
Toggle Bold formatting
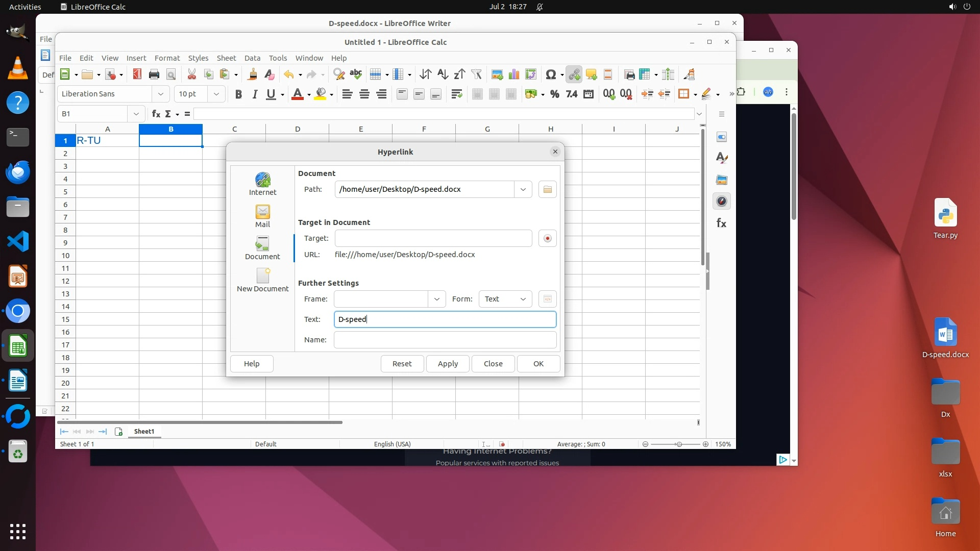(238, 94)
